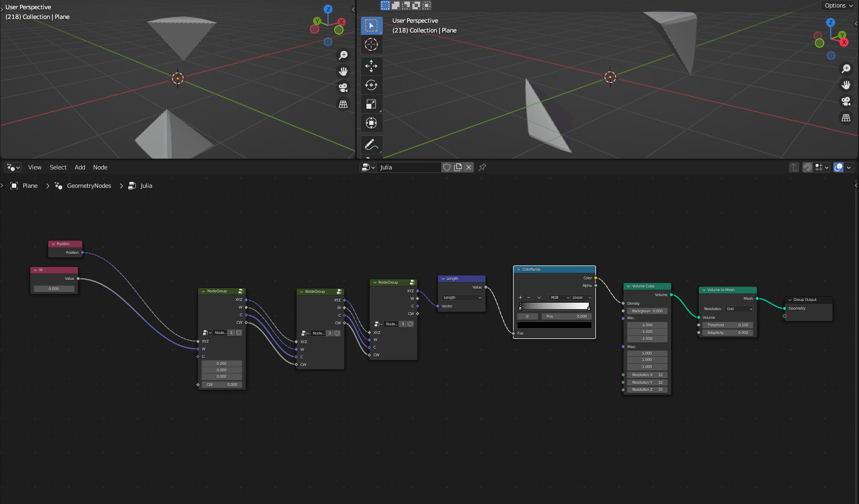Toggle overlay display in node editor
The width and height of the screenshot is (859, 504).
838,167
